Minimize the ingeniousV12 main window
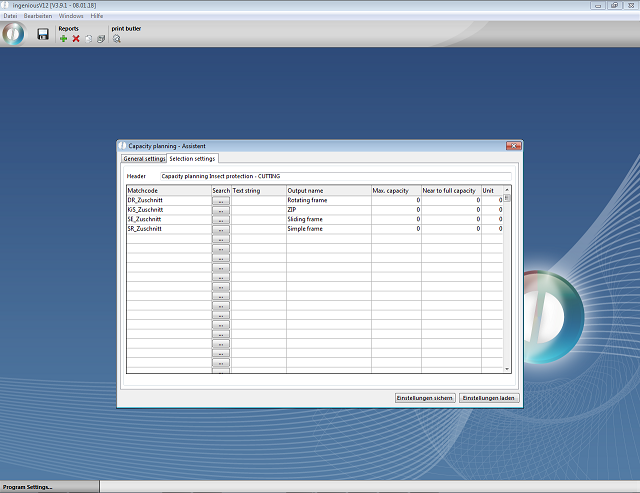Viewport: 640px width, 493px height. click(x=598, y=6)
